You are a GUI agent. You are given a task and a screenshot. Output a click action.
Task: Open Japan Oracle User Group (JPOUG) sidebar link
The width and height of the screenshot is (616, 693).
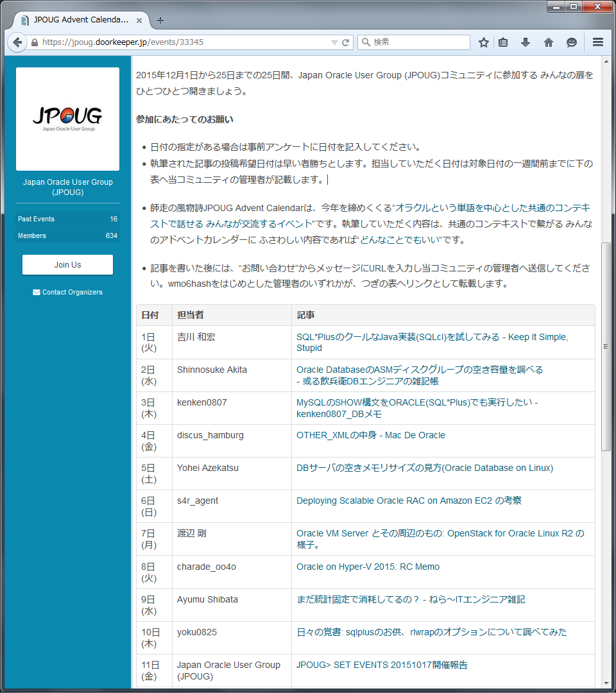[x=67, y=187]
